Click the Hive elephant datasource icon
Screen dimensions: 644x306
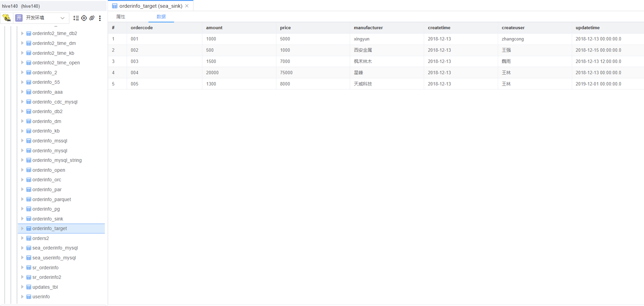pos(7,18)
